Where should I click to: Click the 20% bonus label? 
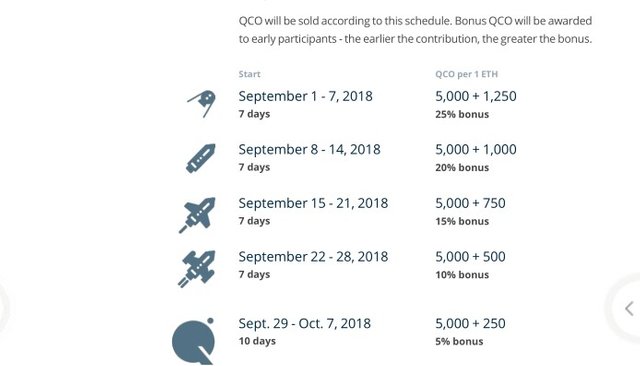(462, 168)
